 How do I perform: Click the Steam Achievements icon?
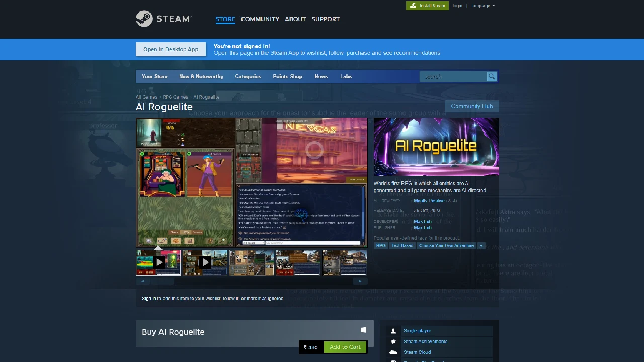coord(393,341)
